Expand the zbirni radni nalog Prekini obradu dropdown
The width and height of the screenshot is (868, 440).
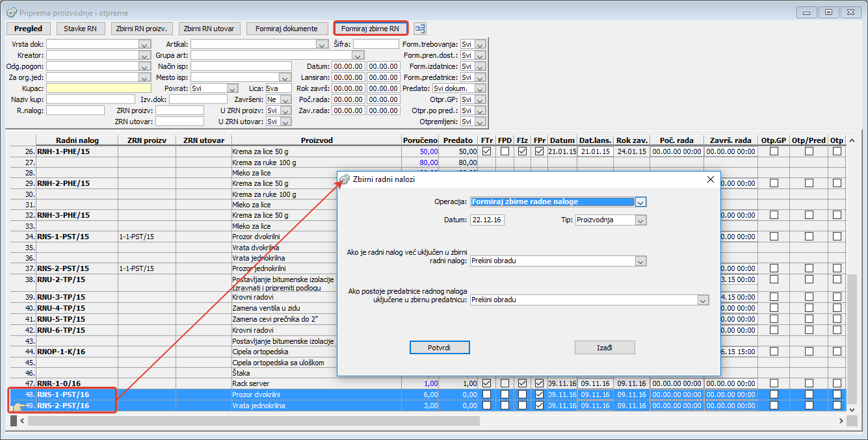click(x=640, y=261)
